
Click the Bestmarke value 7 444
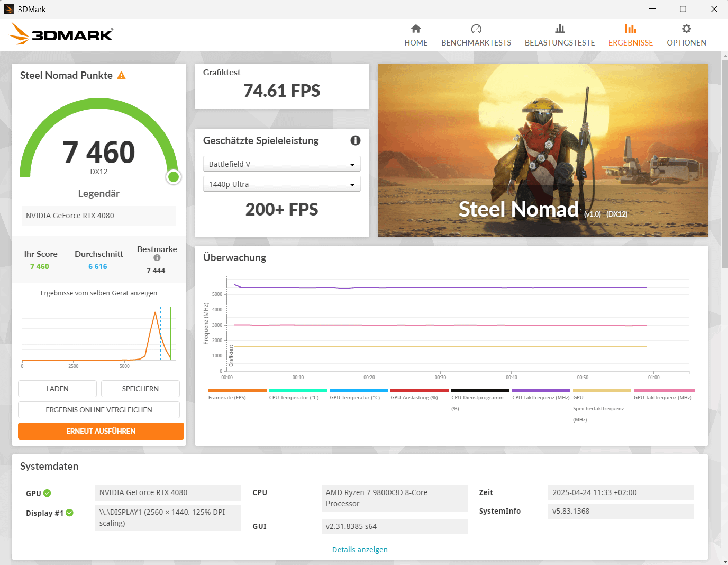pos(156,271)
